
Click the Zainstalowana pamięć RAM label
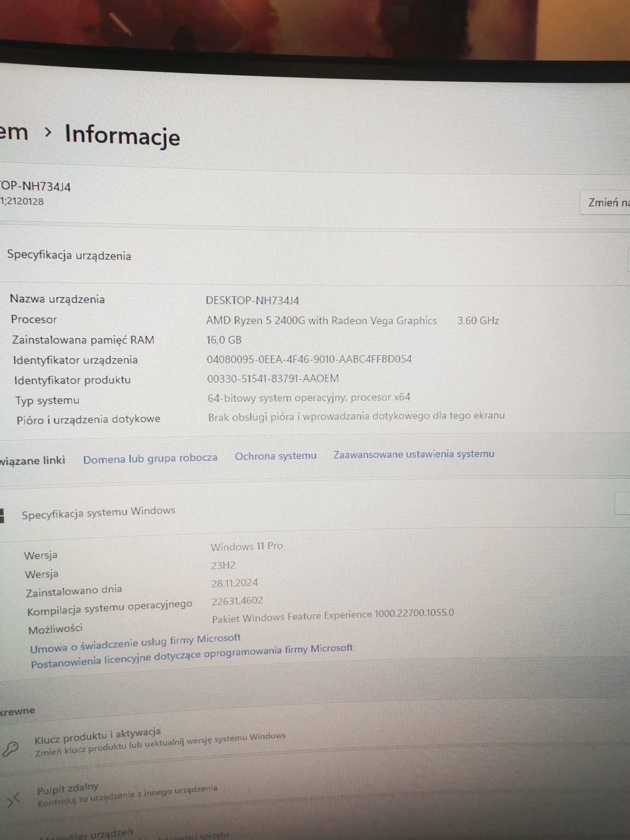(83, 340)
